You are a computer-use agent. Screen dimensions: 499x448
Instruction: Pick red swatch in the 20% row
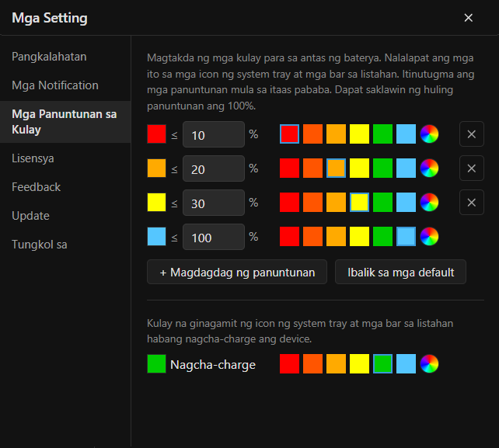pos(289,168)
